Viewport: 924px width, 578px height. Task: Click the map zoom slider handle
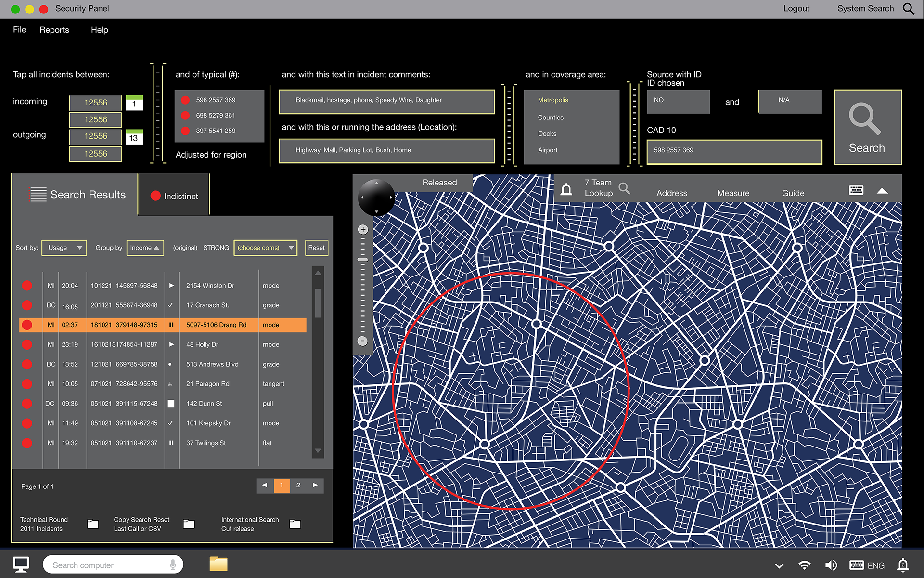[x=363, y=260]
